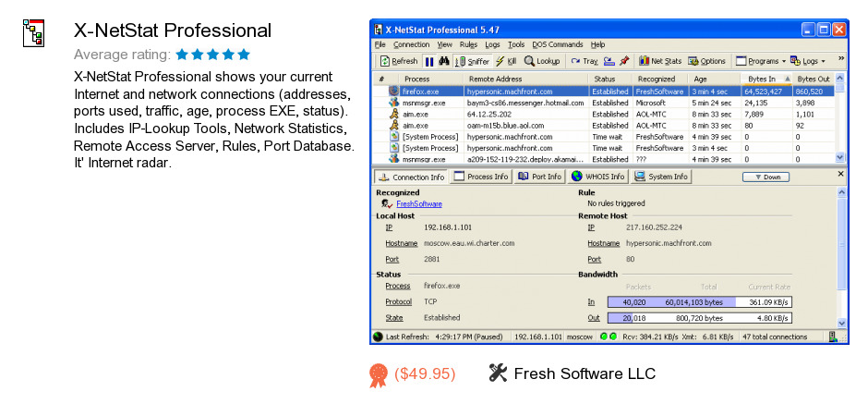The width and height of the screenshot is (868, 416).
Task: Switch to the System Info tab
Action: [661, 177]
